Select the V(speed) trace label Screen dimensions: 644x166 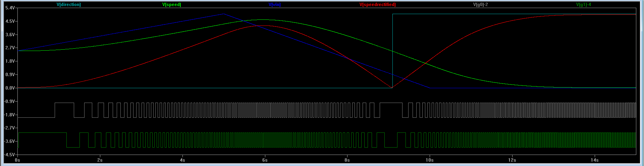[x=172, y=5]
